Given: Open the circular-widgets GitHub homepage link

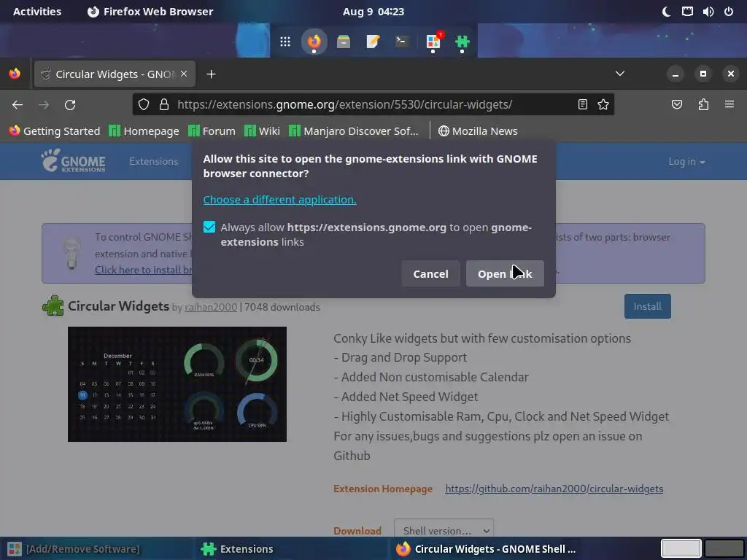Looking at the screenshot, I should click(x=554, y=489).
